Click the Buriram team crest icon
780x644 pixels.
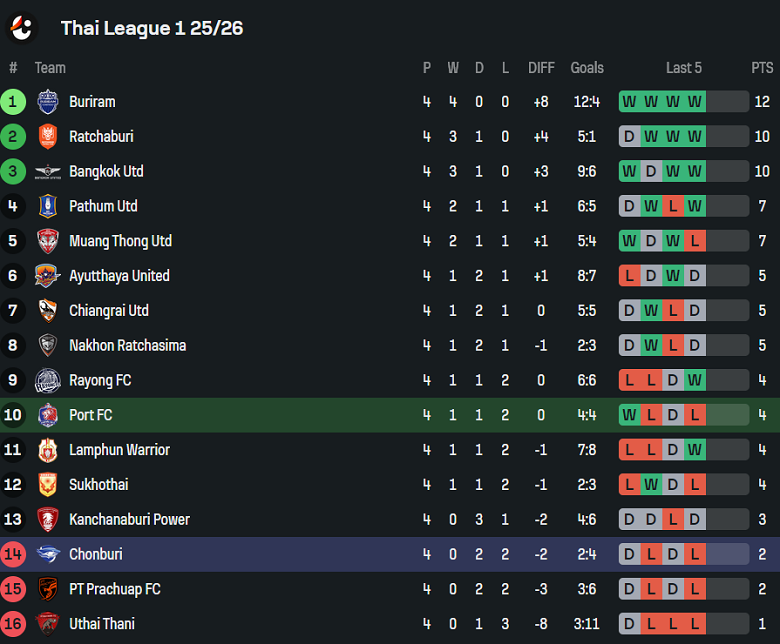[x=48, y=102]
